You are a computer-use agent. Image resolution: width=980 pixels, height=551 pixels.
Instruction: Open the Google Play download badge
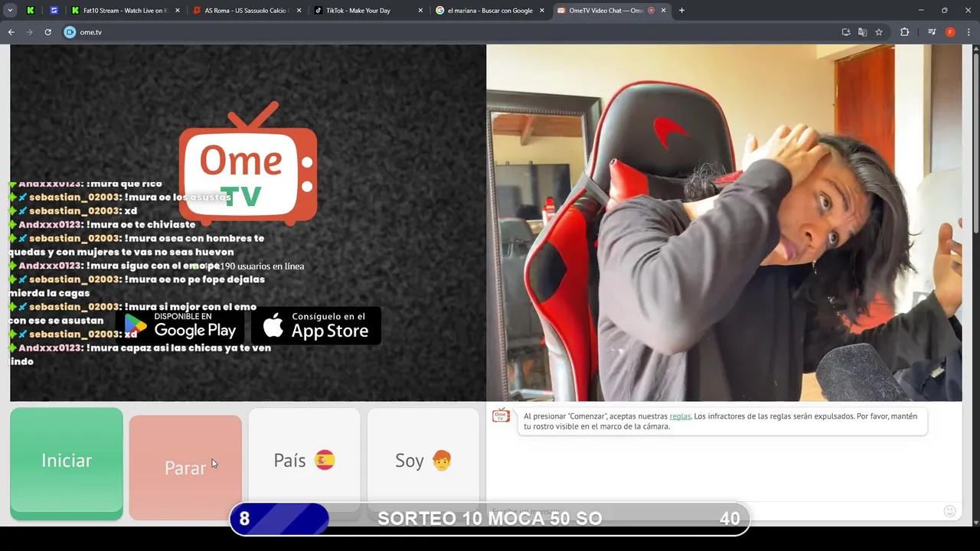tap(181, 326)
